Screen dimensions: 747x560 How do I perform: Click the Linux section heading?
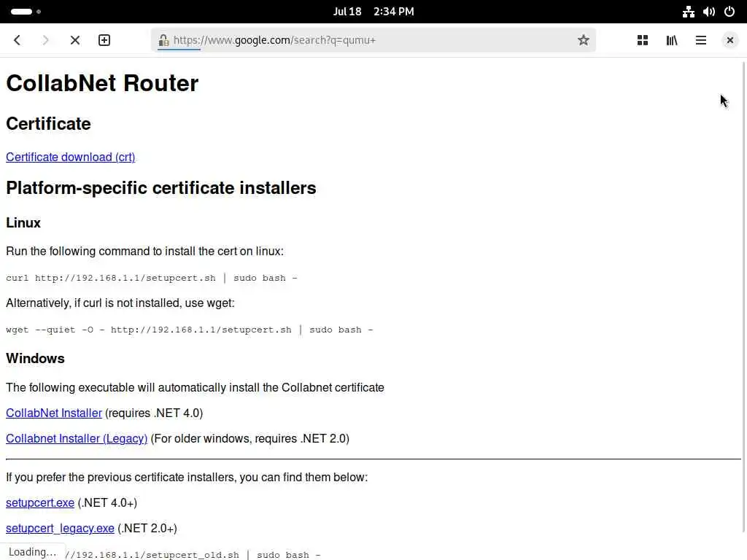(23, 223)
